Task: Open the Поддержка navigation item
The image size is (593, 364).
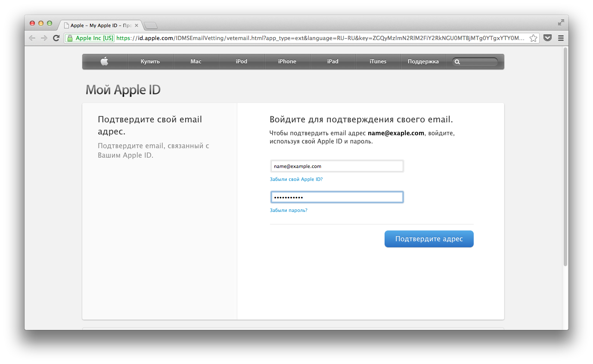Action: click(423, 61)
